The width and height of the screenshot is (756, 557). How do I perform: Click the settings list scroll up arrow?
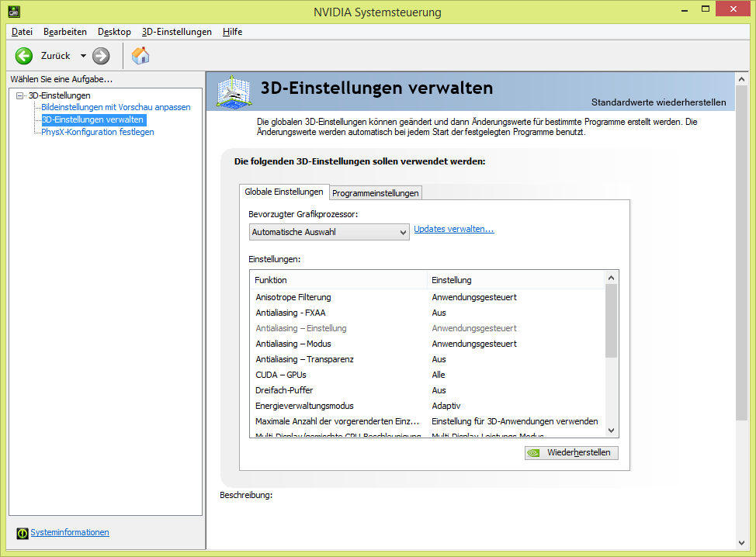point(611,278)
